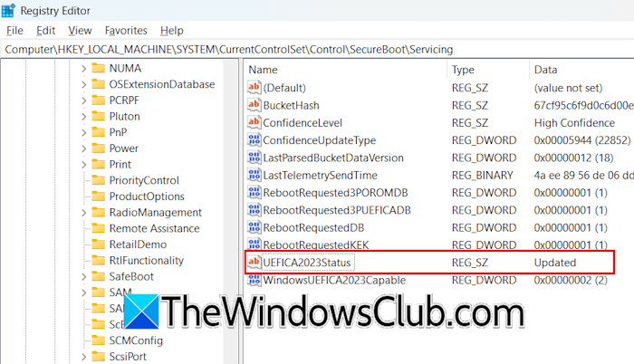Select the ProductOptions folder icon

(98, 196)
